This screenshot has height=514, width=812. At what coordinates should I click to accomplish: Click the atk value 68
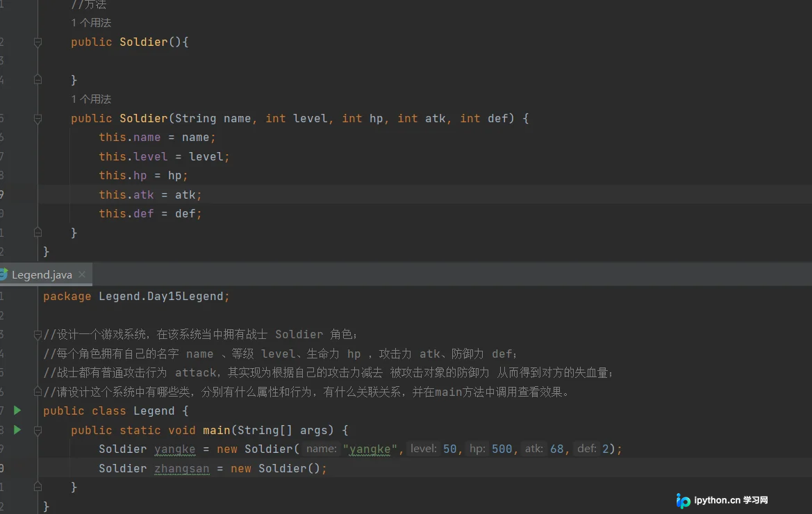(x=556, y=449)
